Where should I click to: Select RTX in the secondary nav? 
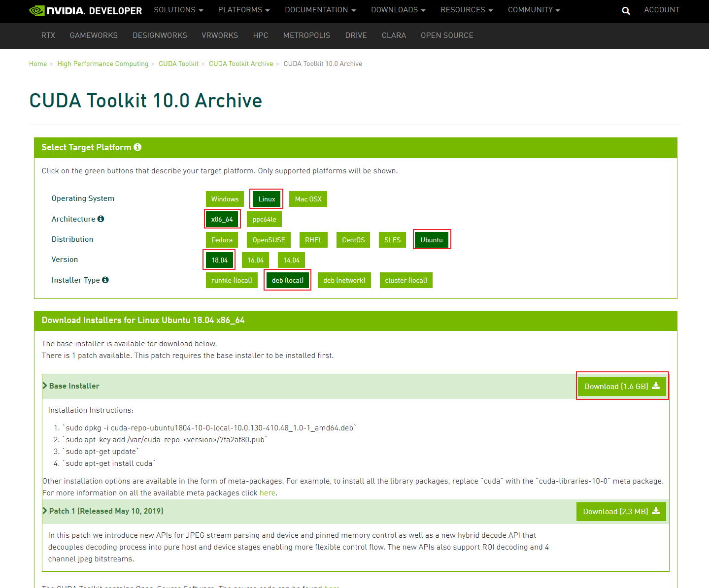tap(48, 35)
